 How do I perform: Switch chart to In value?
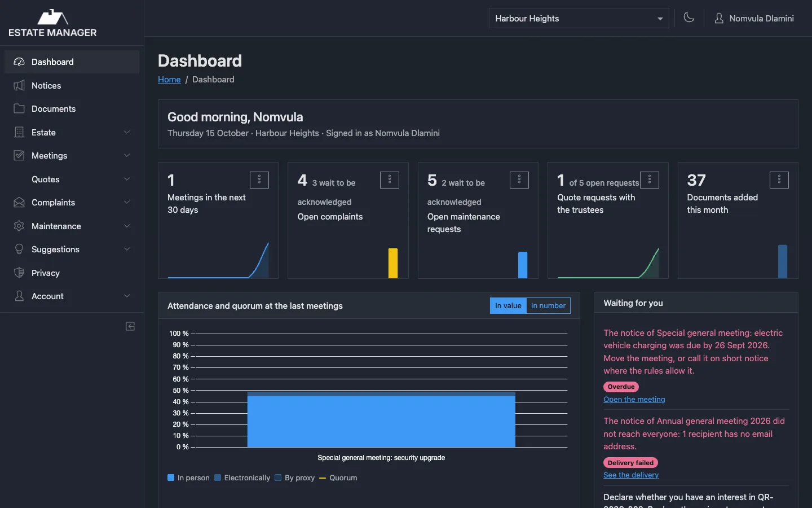click(x=508, y=306)
